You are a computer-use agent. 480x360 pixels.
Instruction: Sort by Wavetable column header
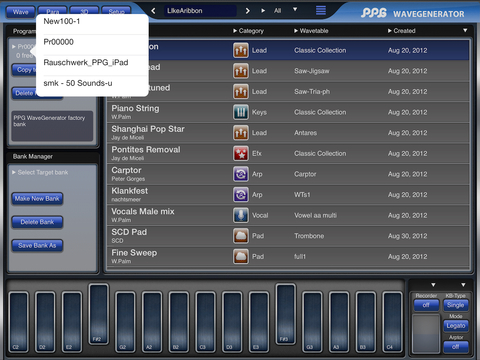pyautogui.click(x=311, y=31)
